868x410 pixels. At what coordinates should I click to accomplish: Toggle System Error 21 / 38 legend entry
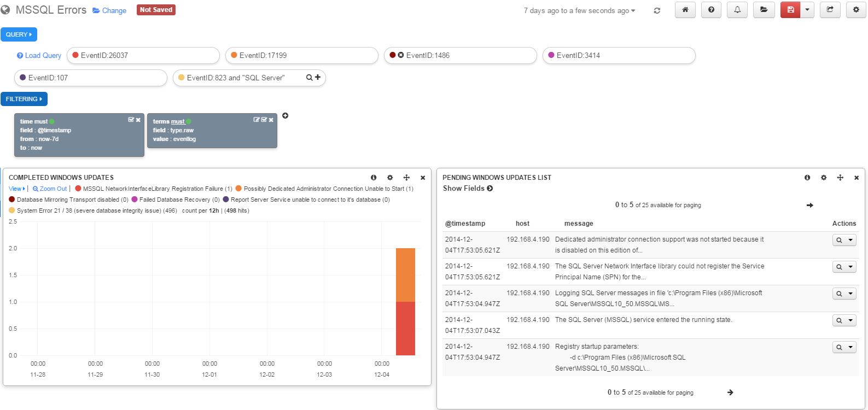[93, 210]
